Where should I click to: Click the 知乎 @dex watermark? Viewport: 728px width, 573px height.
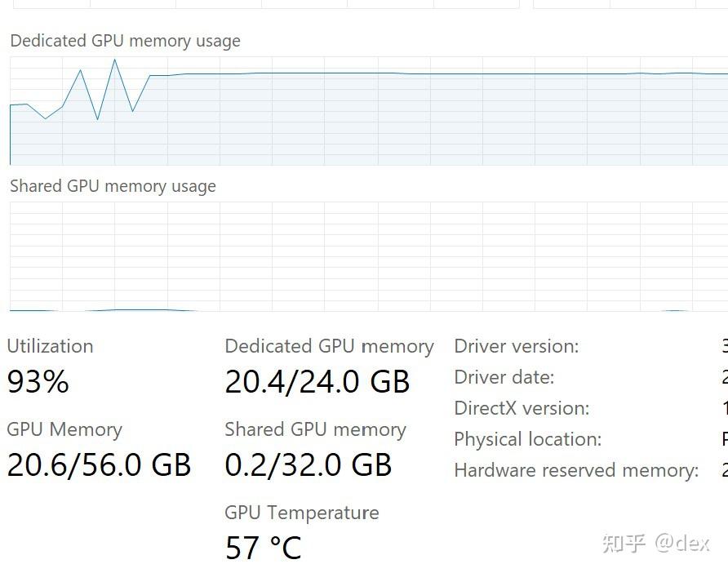tap(655, 543)
